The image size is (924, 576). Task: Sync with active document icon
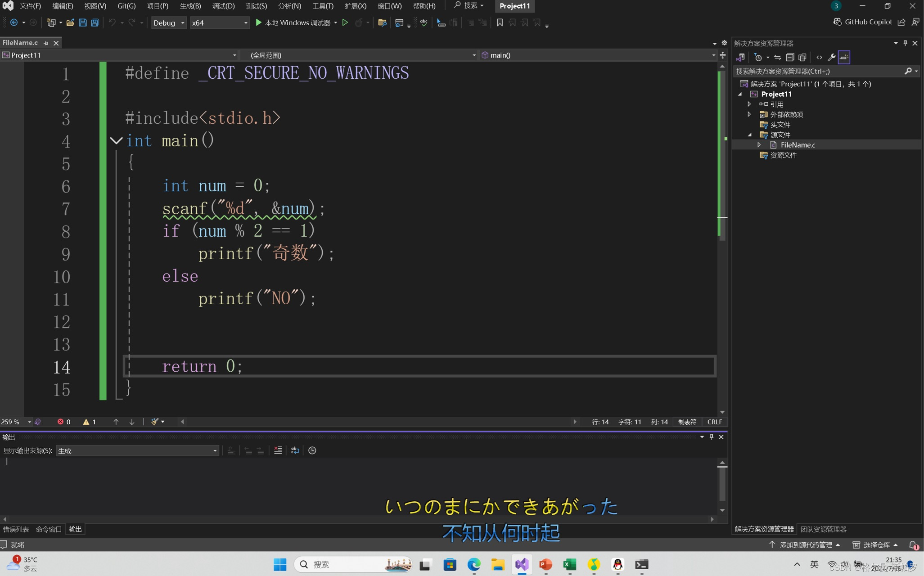777,57
